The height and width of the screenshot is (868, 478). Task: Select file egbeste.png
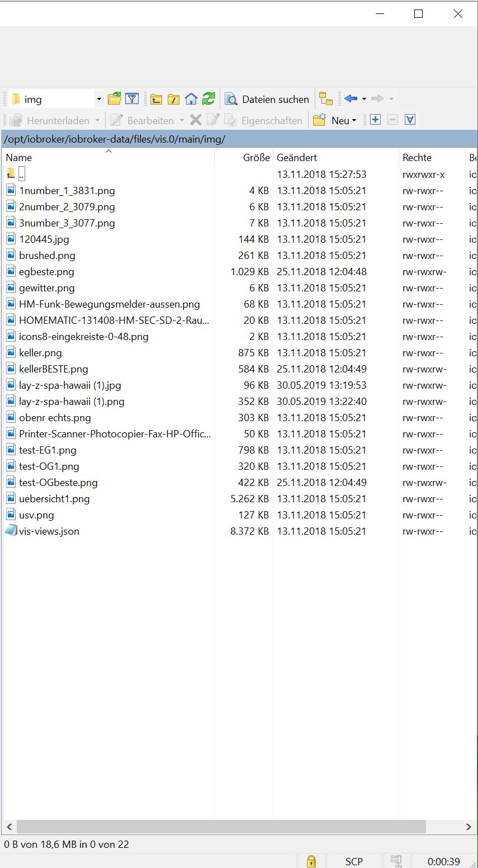(x=46, y=272)
